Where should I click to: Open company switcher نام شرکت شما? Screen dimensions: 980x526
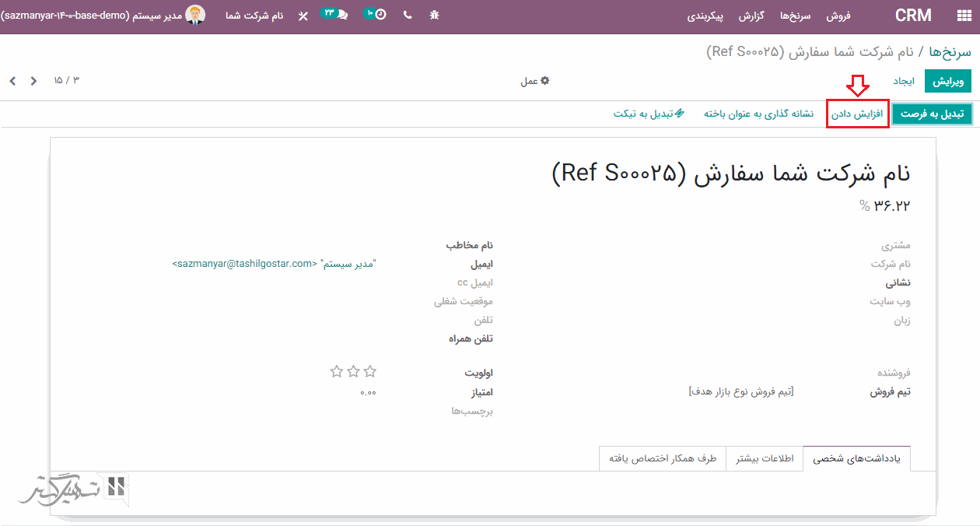(254, 16)
